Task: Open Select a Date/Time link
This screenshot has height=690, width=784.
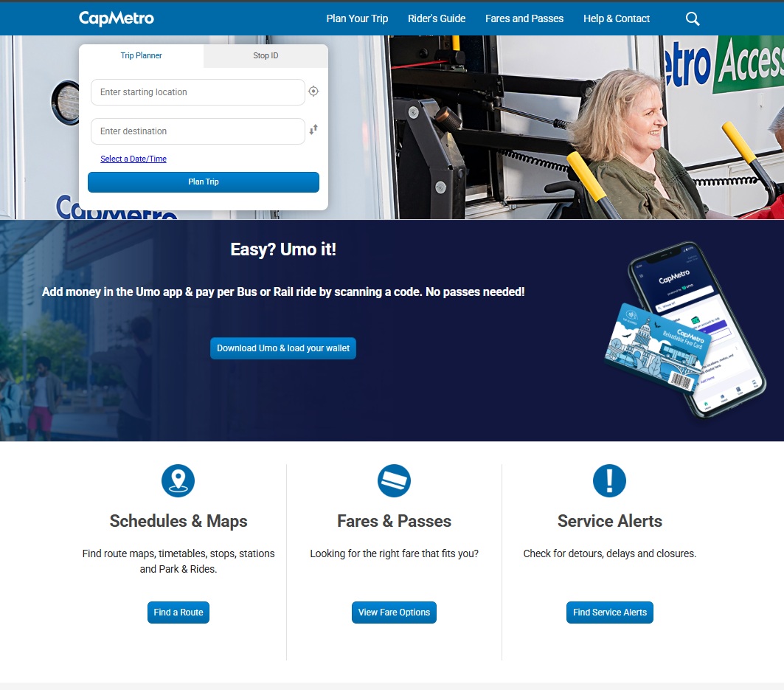Action: pos(133,159)
